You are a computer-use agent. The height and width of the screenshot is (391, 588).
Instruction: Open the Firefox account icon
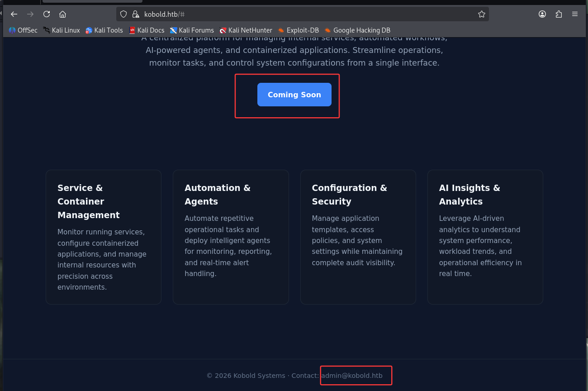(542, 14)
